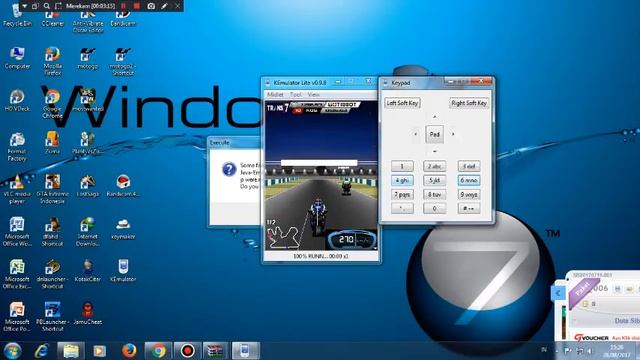Image resolution: width=640 pixels, height=360 pixels.
Task: Open HD VDeck desktop icon
Action: click(x=17, y=100)
